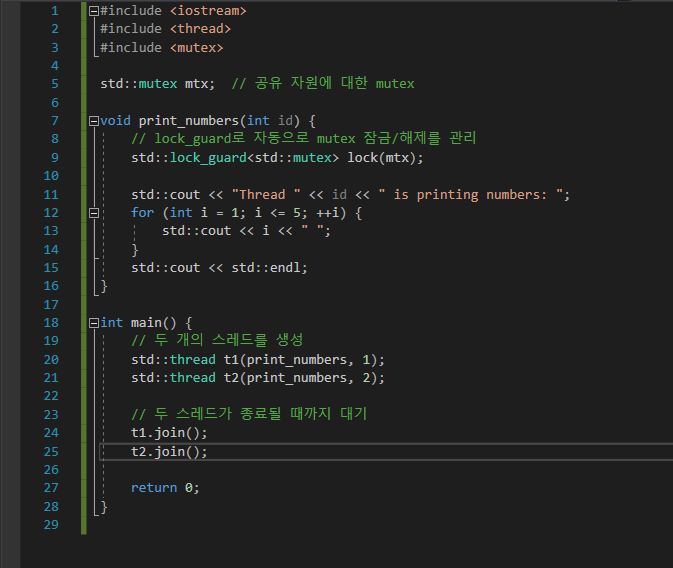
Task: Click t1(print_numbers, 1) on line 20
Action: 300,360
